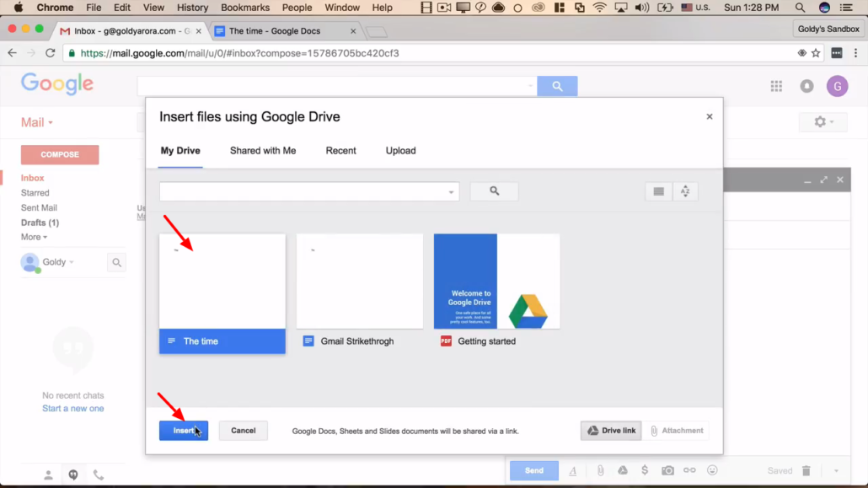Click the Hangouts conversations icon
This screenshot has width=868, height=488.
pyautogui.click(x=73, y=475)
